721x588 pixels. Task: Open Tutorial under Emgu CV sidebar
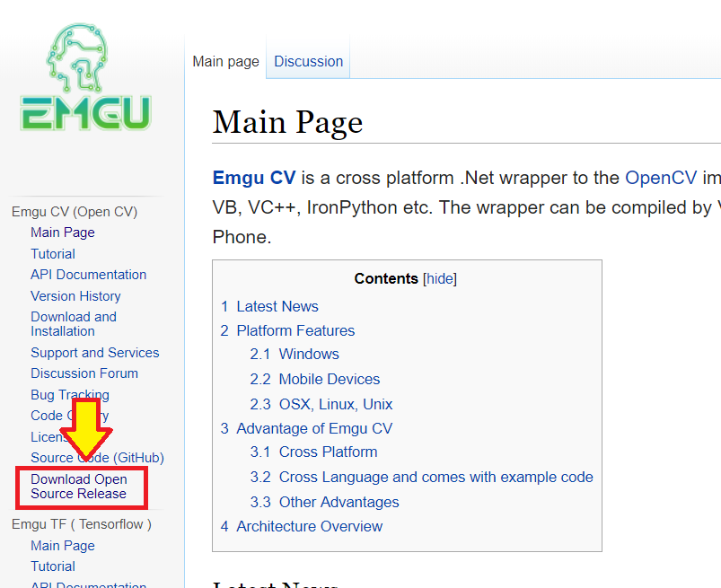(x=53, y=254)
